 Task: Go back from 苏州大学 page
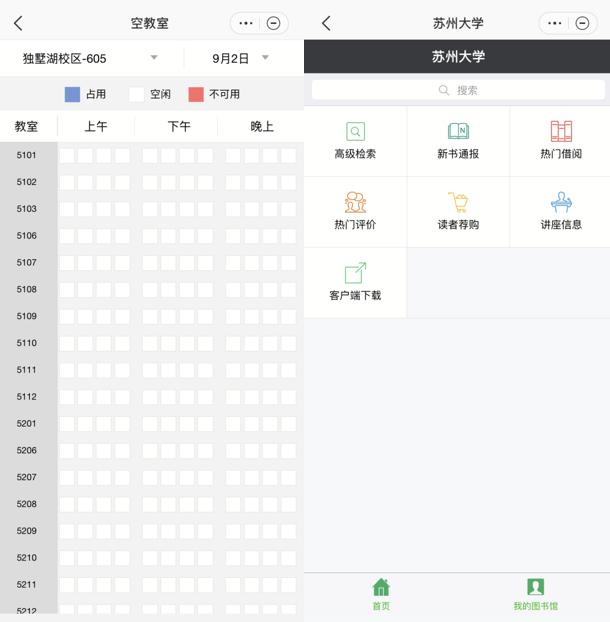(x=326, y=23)
